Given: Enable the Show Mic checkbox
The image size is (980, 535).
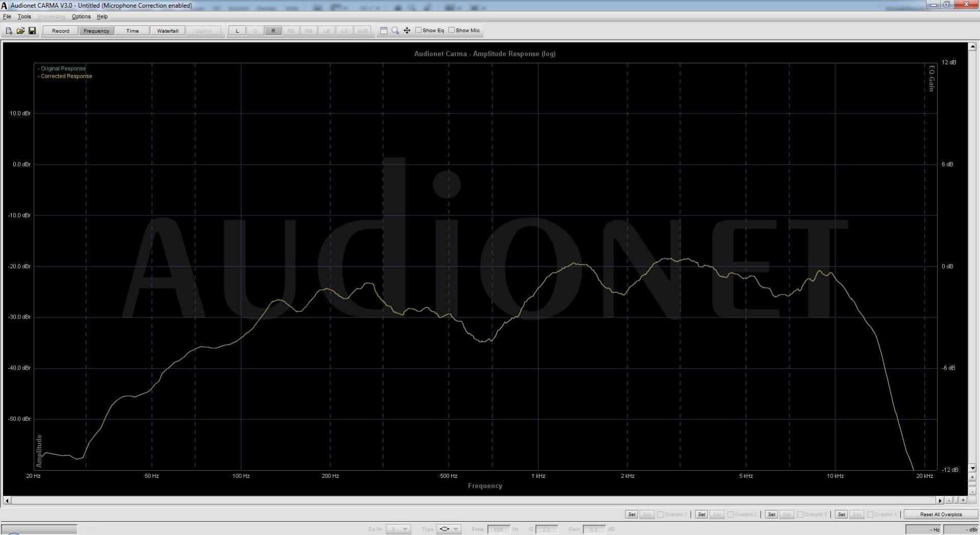Looking at the screenshot, I should tap(452, 30).
